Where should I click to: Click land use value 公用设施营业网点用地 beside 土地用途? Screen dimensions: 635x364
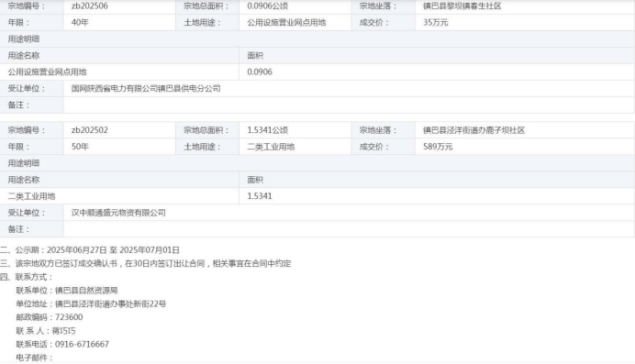[286, 23]
